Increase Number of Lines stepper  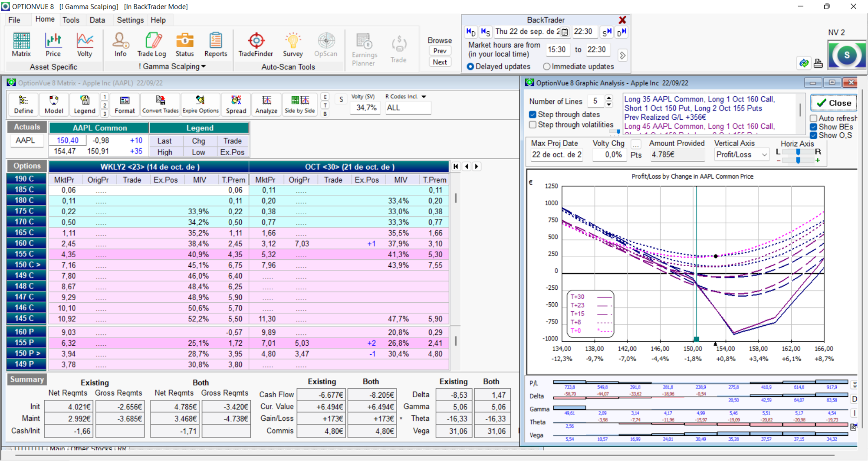609,98
